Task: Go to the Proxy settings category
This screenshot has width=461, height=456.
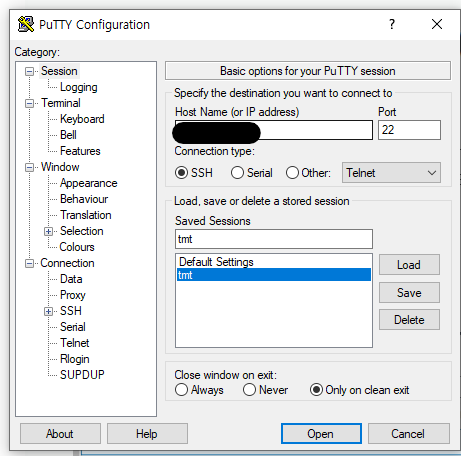Action: (73, 295)
